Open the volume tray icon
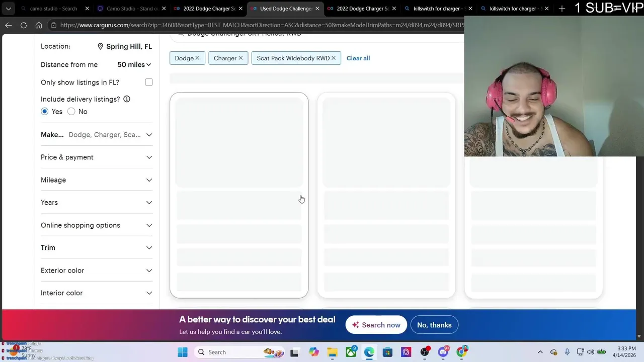The height and width of the screenshot is (362, 644). pyautogui.click(x=590, y=352)
